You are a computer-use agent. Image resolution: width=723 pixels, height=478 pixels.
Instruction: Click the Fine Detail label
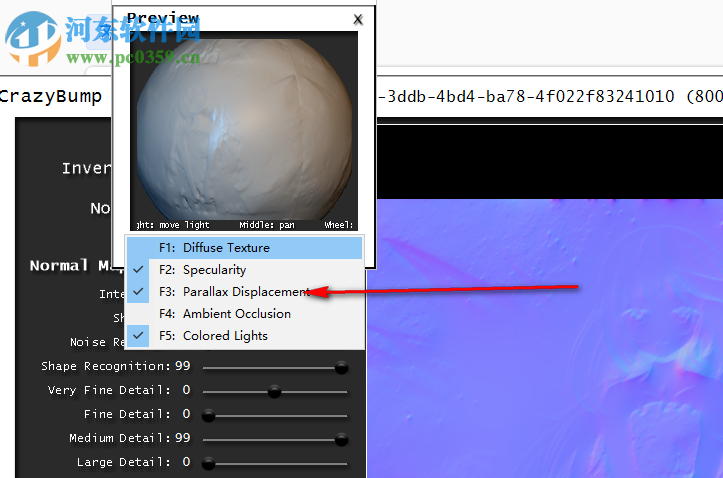(x=127, y=414)
